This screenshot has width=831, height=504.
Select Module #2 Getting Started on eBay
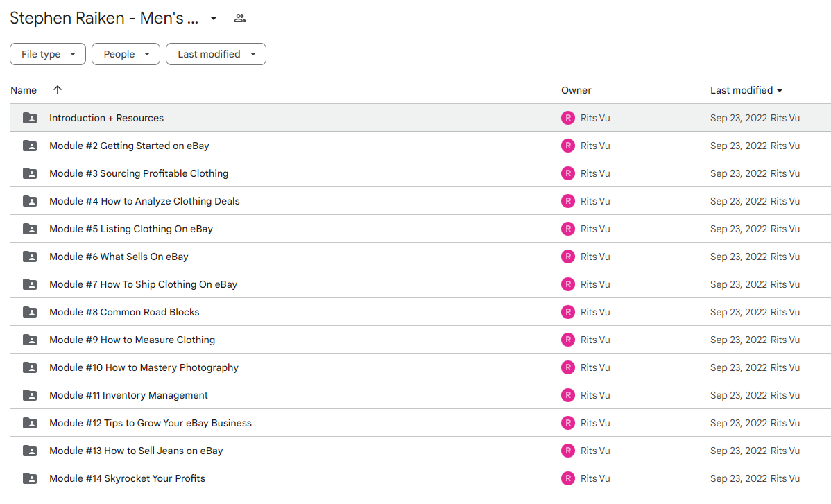[x=129, y=146]
